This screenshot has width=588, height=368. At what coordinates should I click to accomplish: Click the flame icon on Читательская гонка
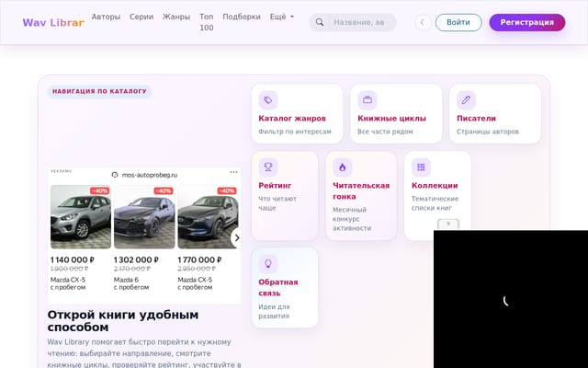(x=343, y=167)
